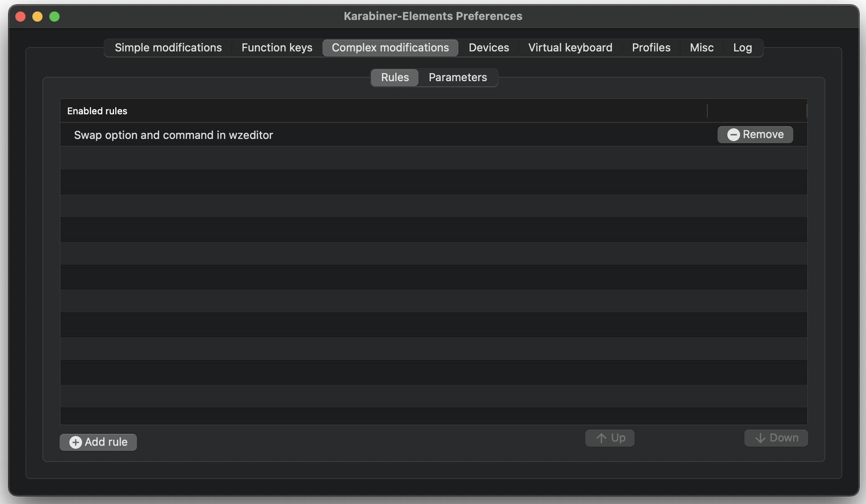This screenshot has height=504, width=866.
Task: Go to the Virtual keyboard tab
Action: (x=570, y=48)
